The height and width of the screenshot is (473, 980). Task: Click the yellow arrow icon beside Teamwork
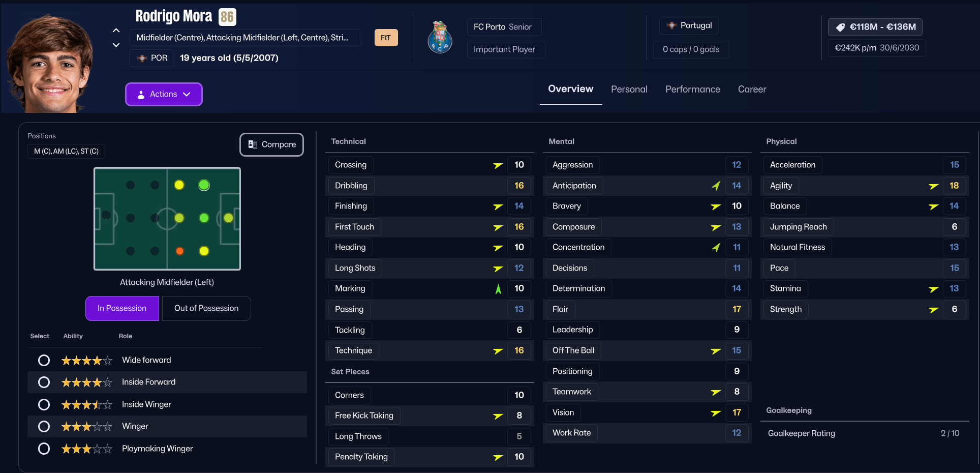click(716, 392)
